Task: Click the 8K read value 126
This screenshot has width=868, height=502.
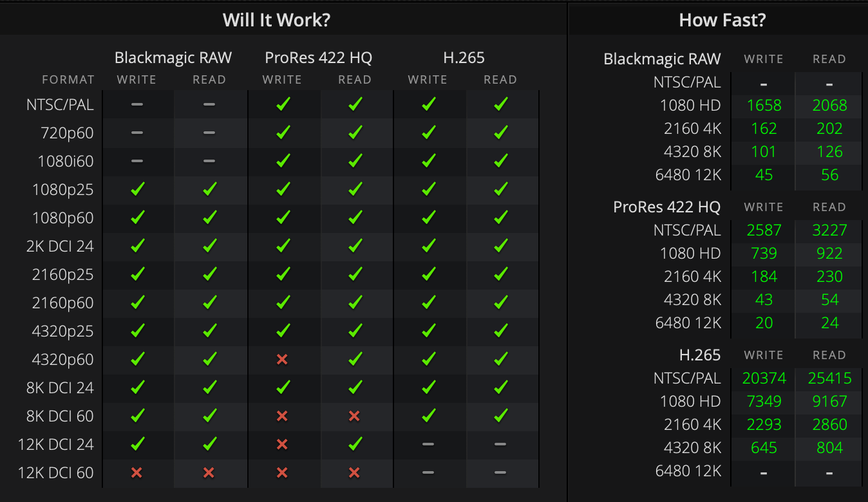Action: tap(829, 152)
